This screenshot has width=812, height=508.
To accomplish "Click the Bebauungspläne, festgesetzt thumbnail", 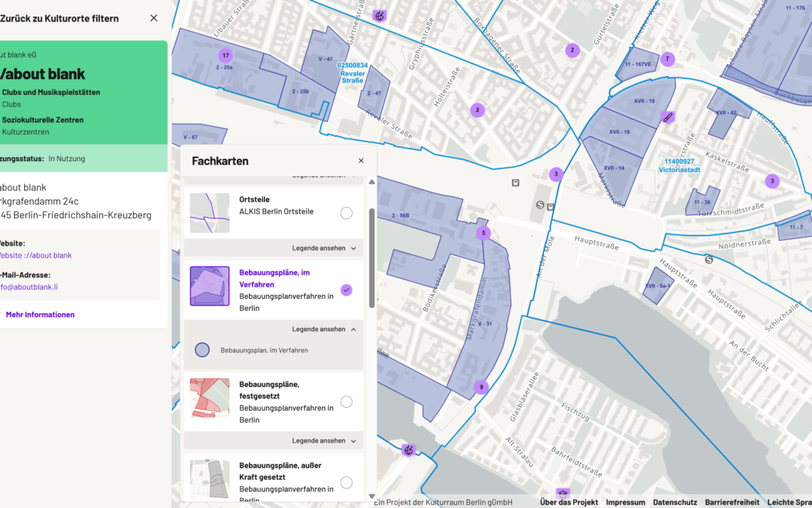I will [x=210, y=397].
